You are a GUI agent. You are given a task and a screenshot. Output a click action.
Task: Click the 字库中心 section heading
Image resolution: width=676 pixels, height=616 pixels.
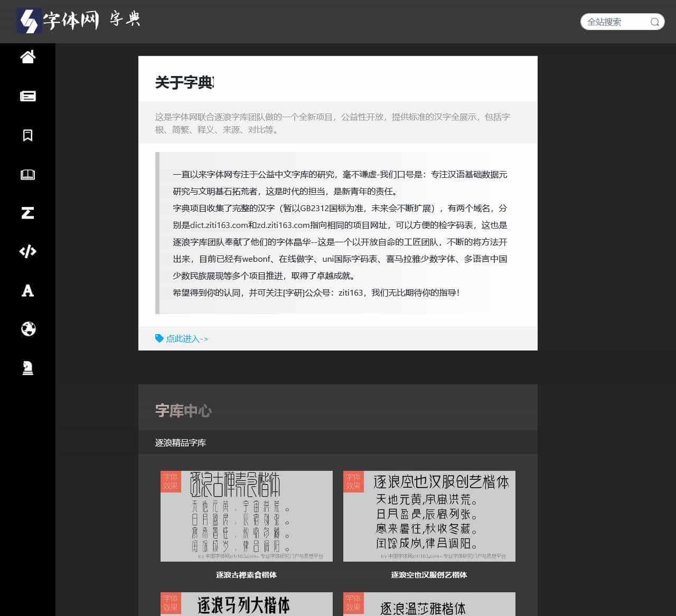click(x=183, y=411)
